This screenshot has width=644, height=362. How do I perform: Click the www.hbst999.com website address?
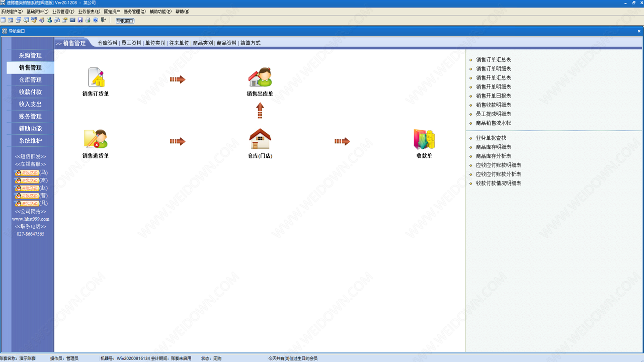(x=31, y=219)
